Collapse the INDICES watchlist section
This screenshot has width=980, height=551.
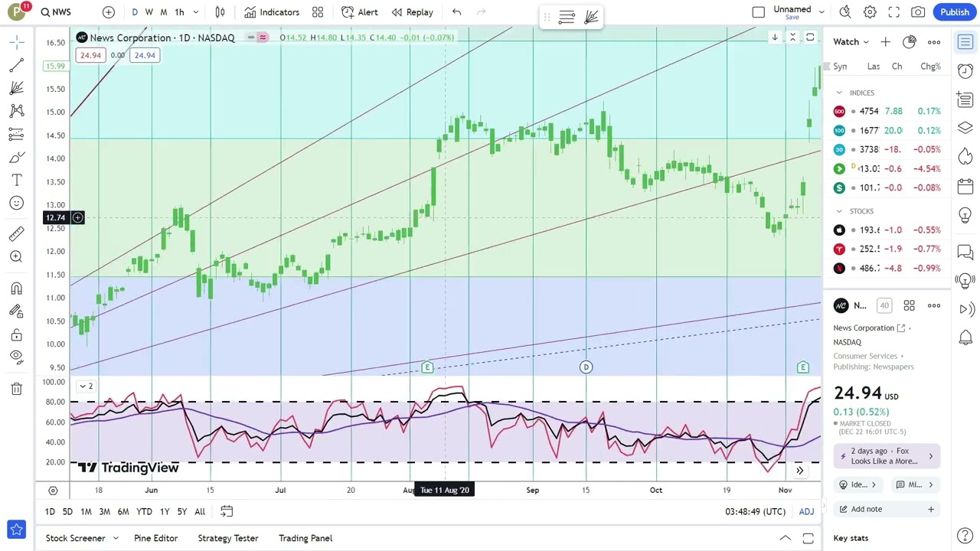click(839, 93)
